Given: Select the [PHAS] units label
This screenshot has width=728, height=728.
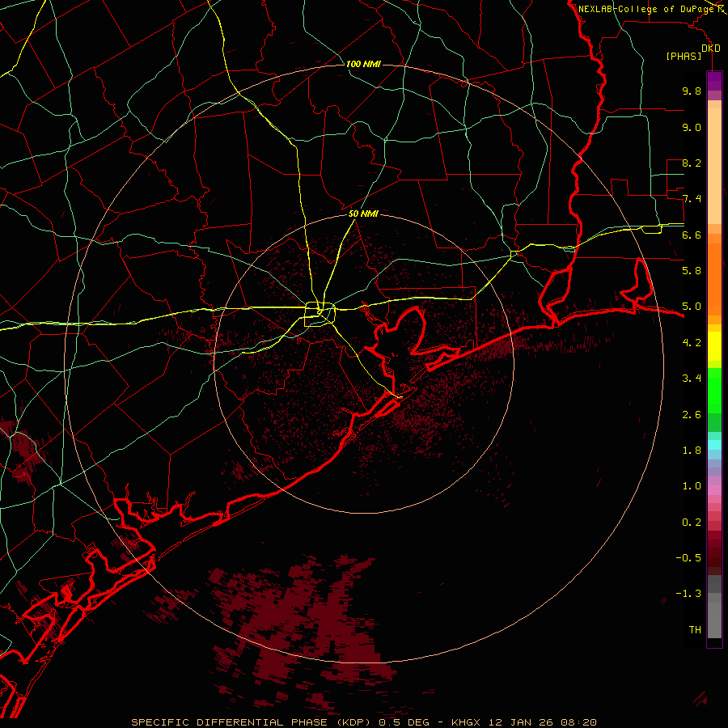Looking at the screenshot, I should point(684,56).
